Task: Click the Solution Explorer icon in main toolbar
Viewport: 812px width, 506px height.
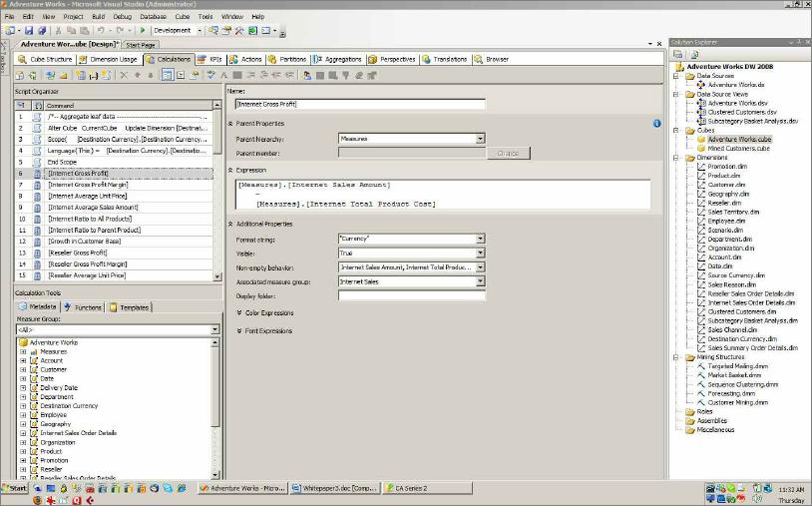Action: 213,31
